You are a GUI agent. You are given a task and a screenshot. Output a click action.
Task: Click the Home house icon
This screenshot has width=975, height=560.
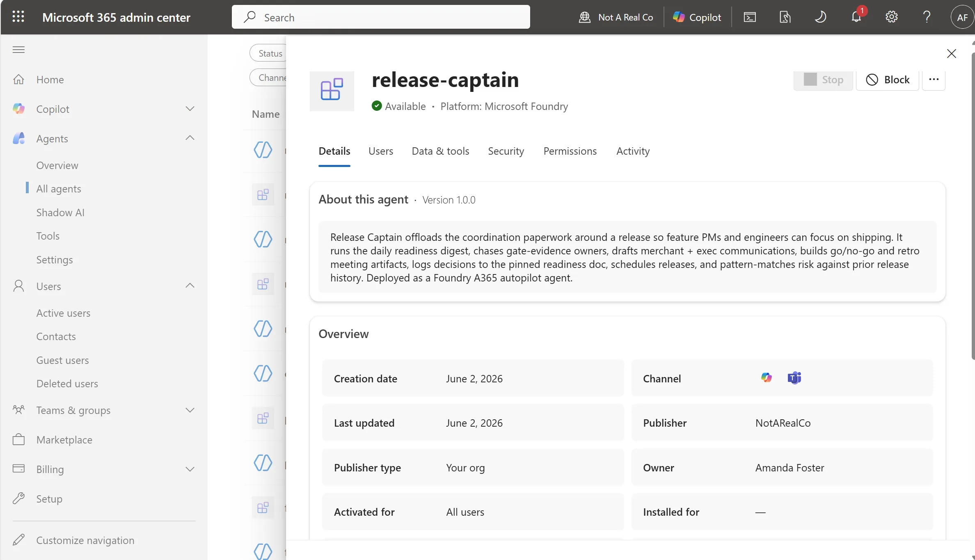point(19,79)
